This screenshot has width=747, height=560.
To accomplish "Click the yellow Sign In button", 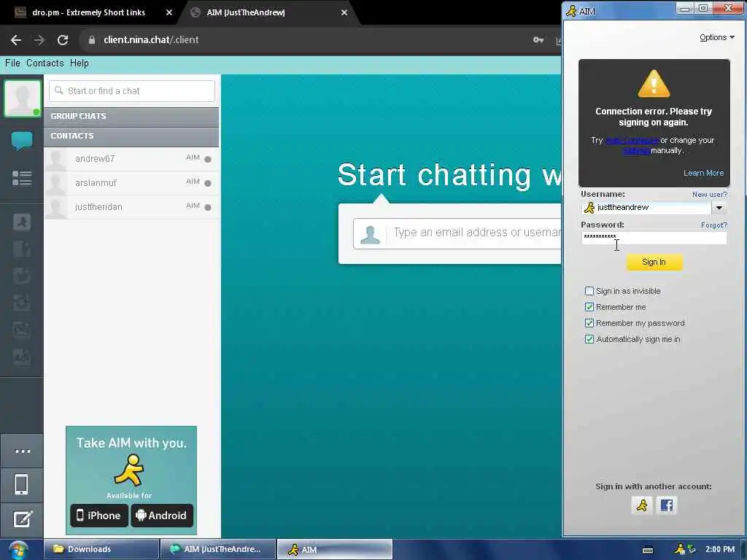I will [654, 262].
